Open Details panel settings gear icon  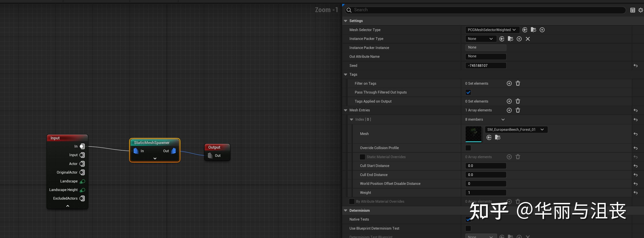(x=640, y=10)
